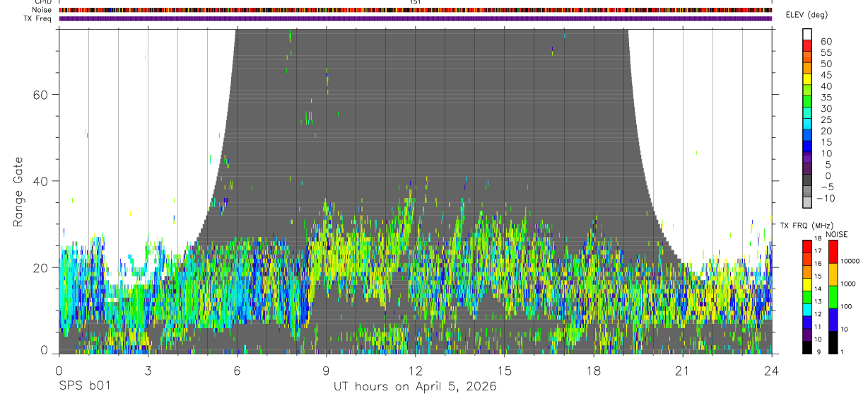Click hour tick '21' on the UT axis
The height and width of the screenshot is (401, 868).
pos(683,370)
